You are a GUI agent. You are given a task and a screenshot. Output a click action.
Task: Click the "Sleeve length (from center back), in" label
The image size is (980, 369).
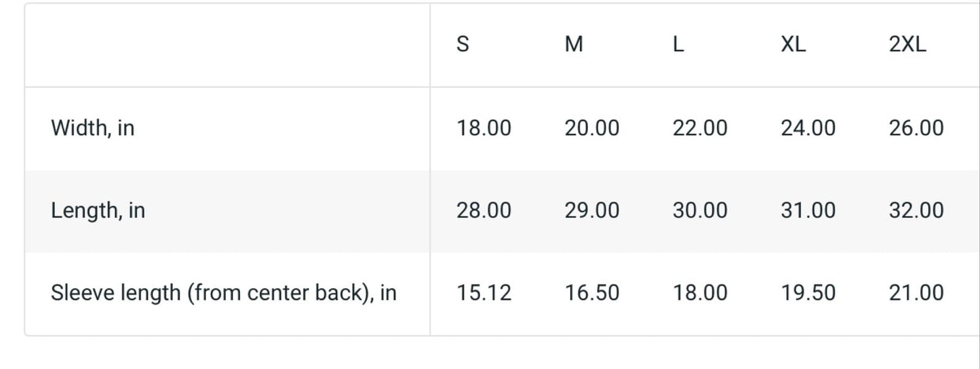click(223, 293)
